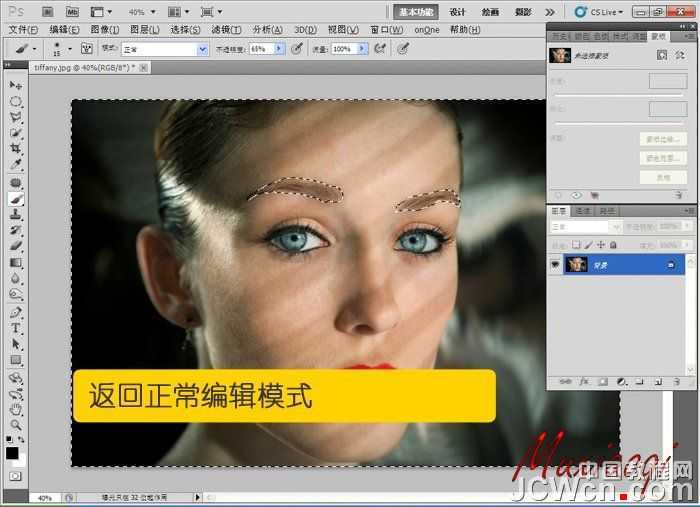Switch to 设计 workspace
Image resolution: width=700 pixels, height=507 pixels.
pos(457,12)
